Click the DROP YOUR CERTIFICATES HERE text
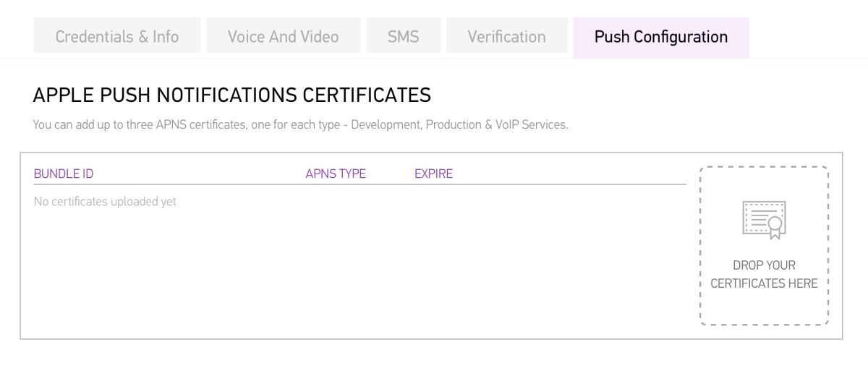 click(x=764, y=274)
